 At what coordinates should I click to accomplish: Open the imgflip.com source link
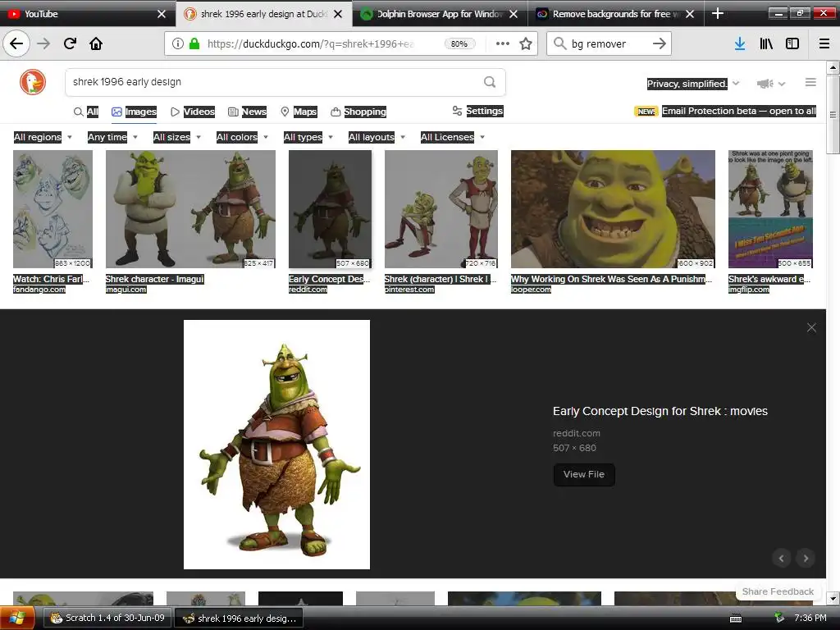[x=749, y=290]
